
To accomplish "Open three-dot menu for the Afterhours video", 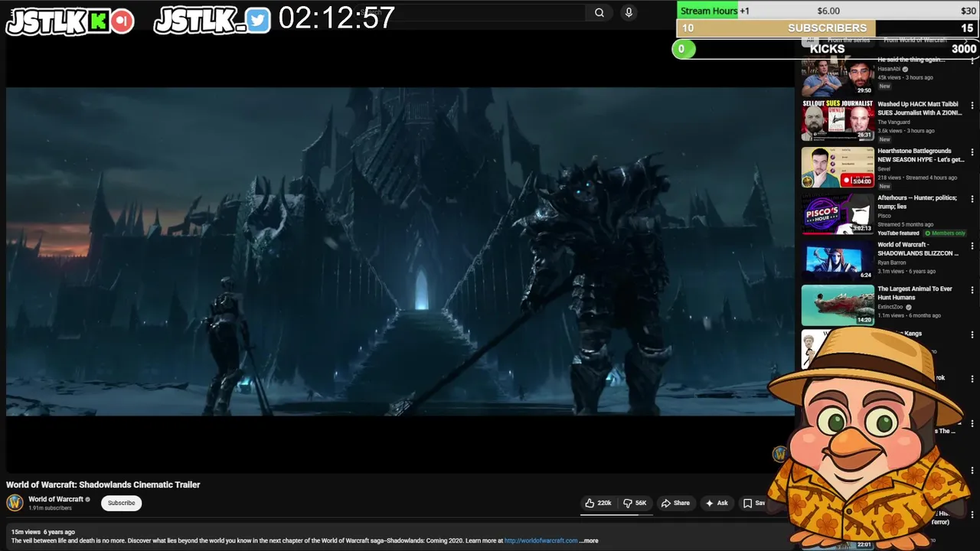I will (x=972, y=199).
